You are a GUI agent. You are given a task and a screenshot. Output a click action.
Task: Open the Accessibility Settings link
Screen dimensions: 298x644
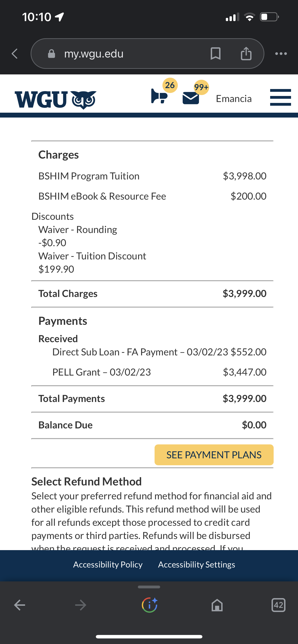(x=197, y=564)
